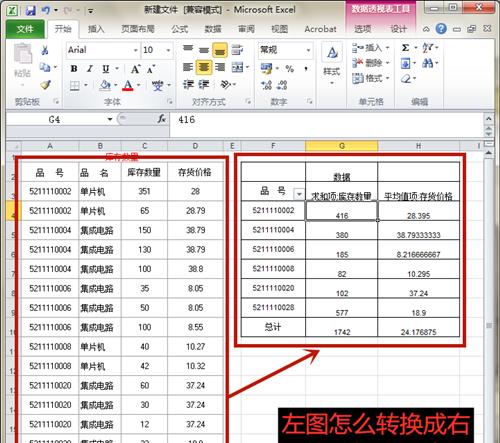Click the fx insert function icon

pos(162,119)
